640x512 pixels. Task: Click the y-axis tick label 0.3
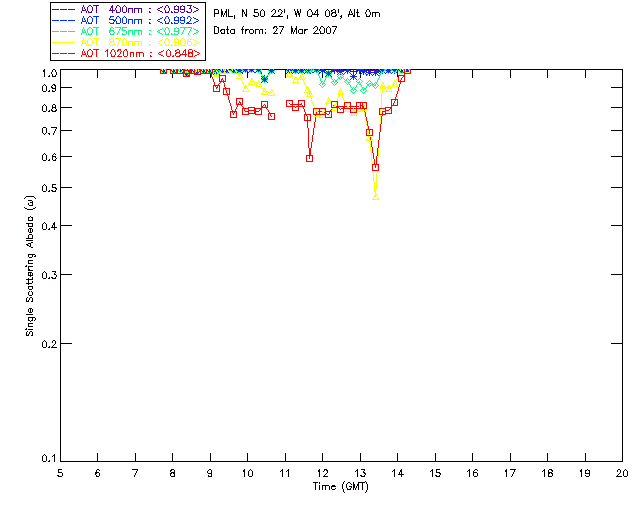tap(49, 275)
